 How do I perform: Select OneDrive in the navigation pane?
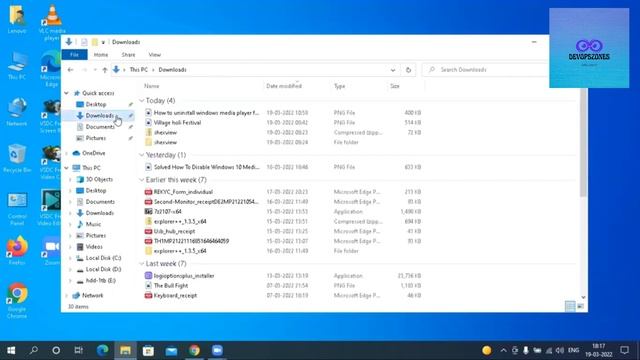click(93, 153)
